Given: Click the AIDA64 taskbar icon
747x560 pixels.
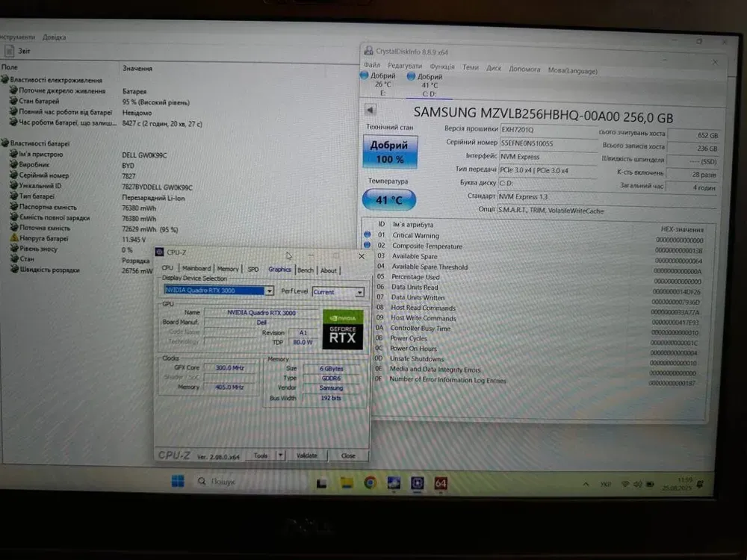Looking at the screenshot, I should coord(441,483).
